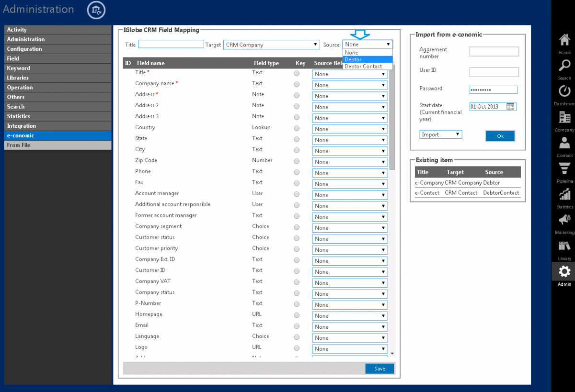Click 'Former account manager' field name

pyautogui.click(x=166, y=215)
